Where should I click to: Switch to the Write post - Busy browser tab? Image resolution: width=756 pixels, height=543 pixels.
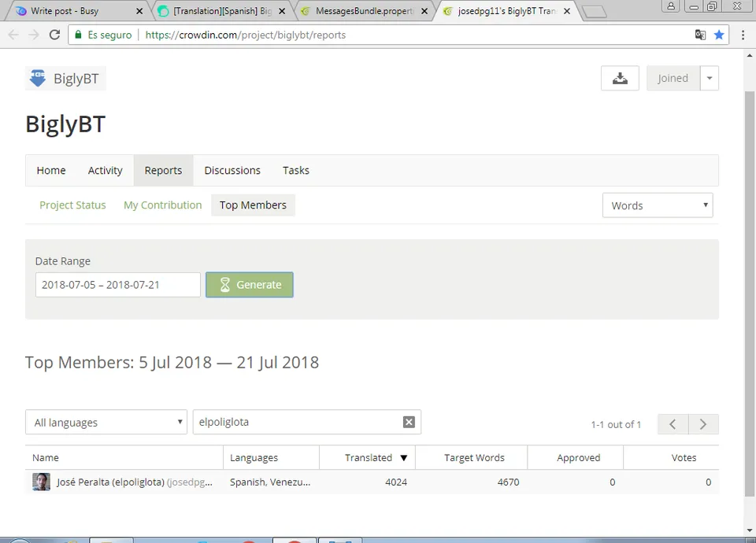click(77, 10)
